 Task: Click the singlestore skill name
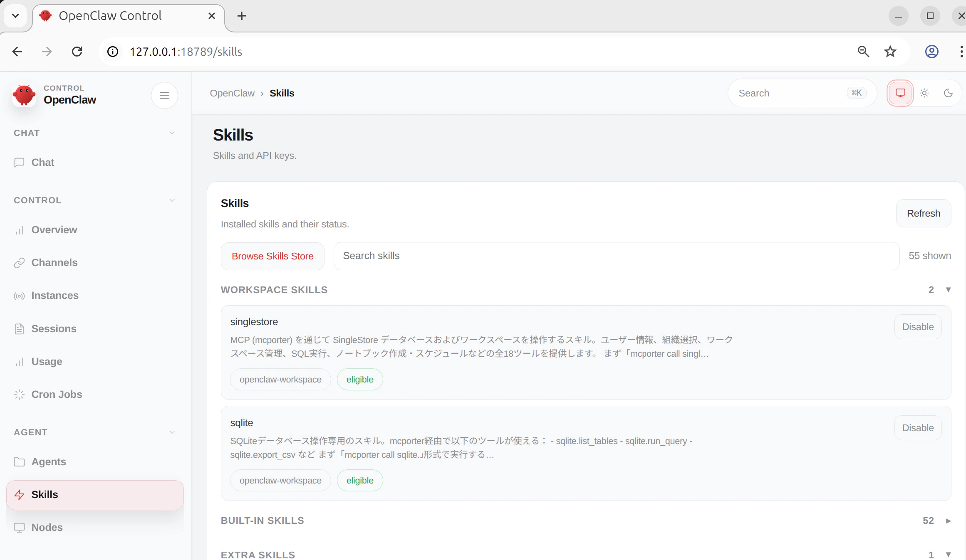254,322
